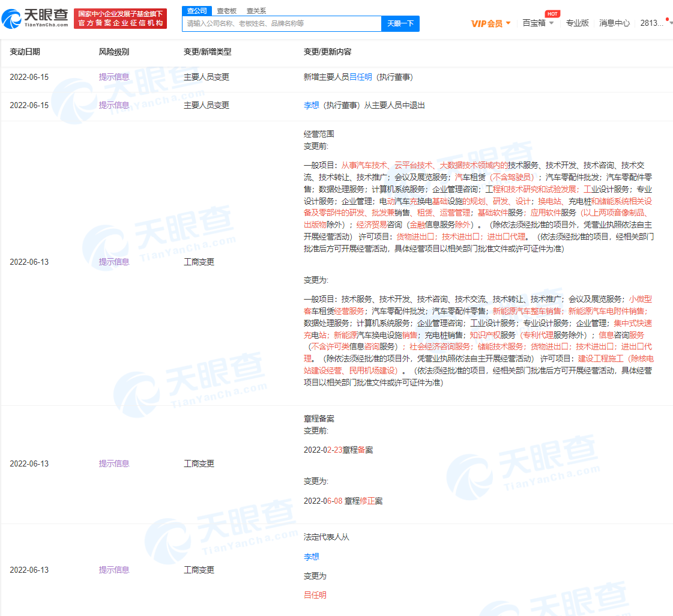
Task: Click 工商变更 in the 法定代表人 row
Action: point(199,570)
